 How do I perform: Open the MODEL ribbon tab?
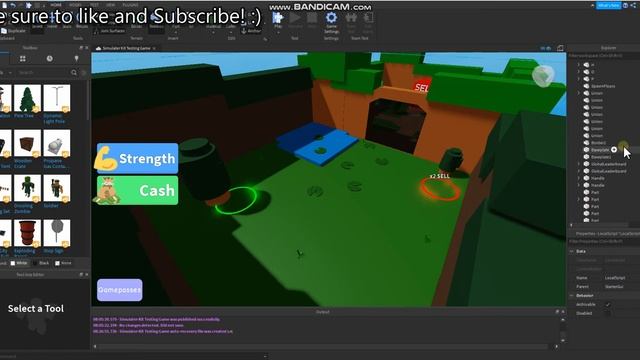tap(75, 5)
